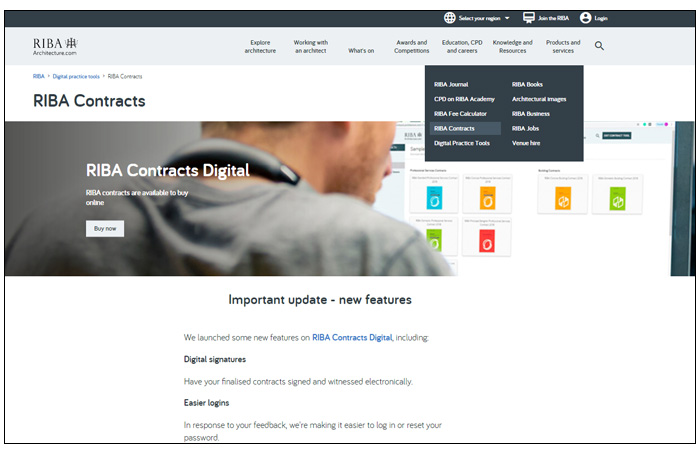This screenshot has width=700, height=455.
Task: Click the Important update - new features heading
Action: point(320,300)
